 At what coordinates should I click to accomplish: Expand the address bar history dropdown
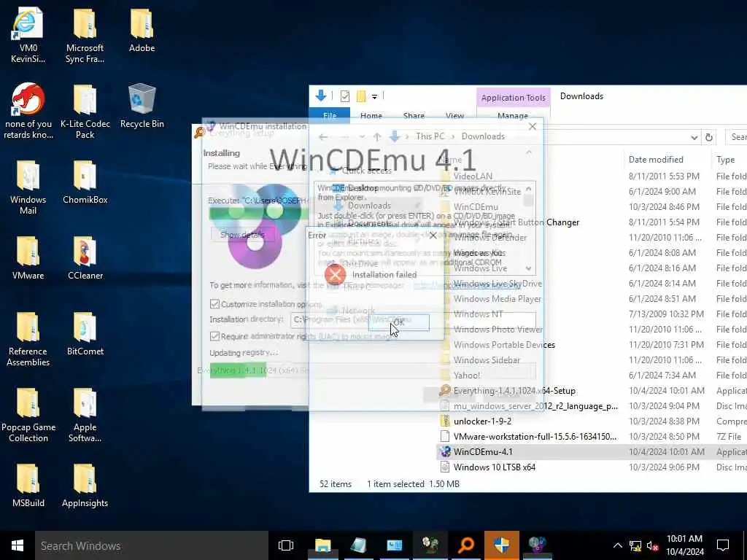click(694, 137)
